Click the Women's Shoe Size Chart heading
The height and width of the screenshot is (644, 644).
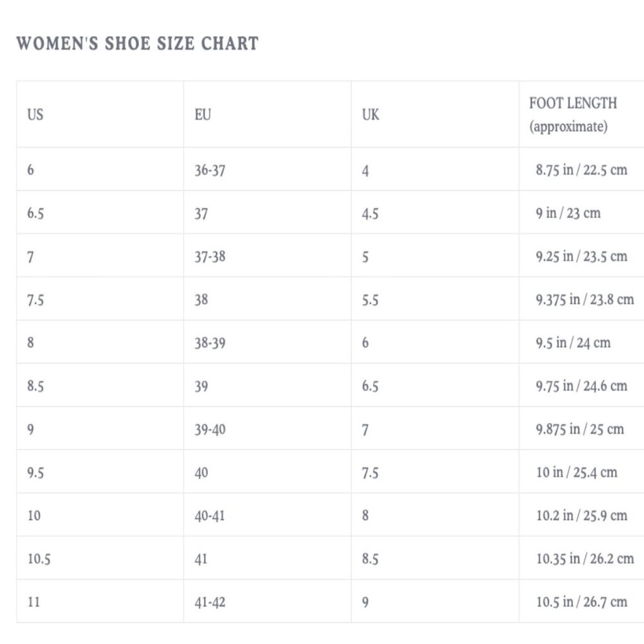(x=137, y=44)
